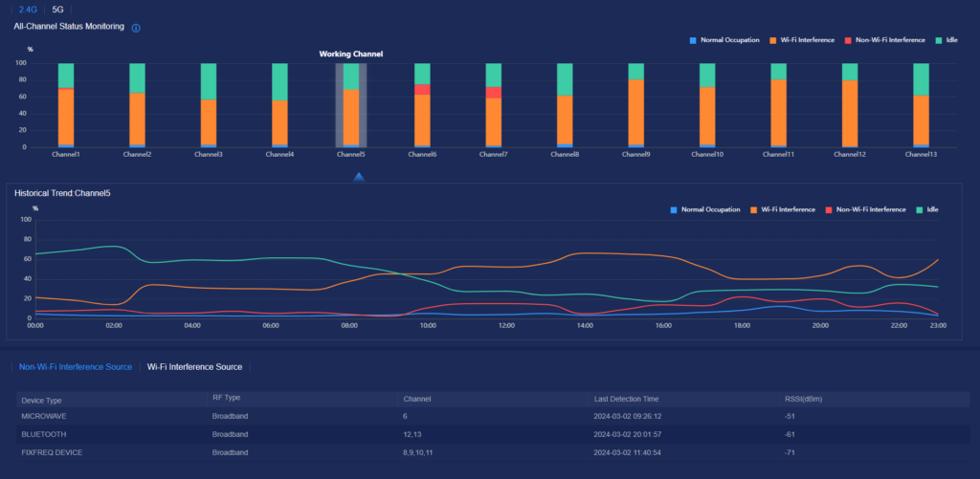Toggle Non-Wi-Fi Interference in the All-Channel chart legend
The height and width of the screenshot is (479, 980).
tap(884, 40)
